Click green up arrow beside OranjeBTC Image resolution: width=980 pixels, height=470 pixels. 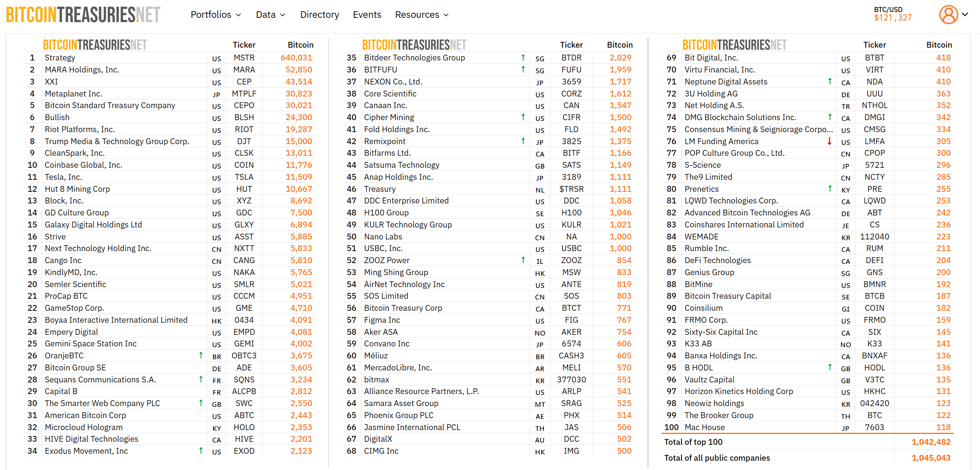tap(201, 355)
